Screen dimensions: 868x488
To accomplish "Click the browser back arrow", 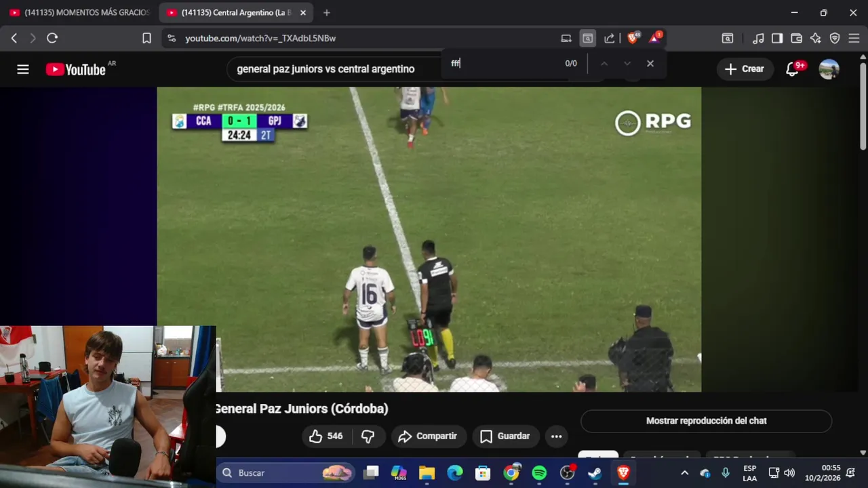I will 14,39.
